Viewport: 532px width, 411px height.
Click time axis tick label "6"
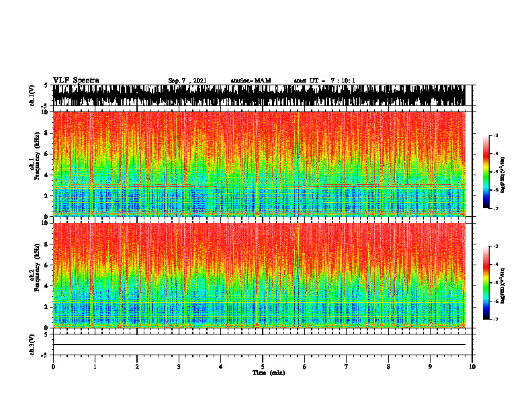305,367
